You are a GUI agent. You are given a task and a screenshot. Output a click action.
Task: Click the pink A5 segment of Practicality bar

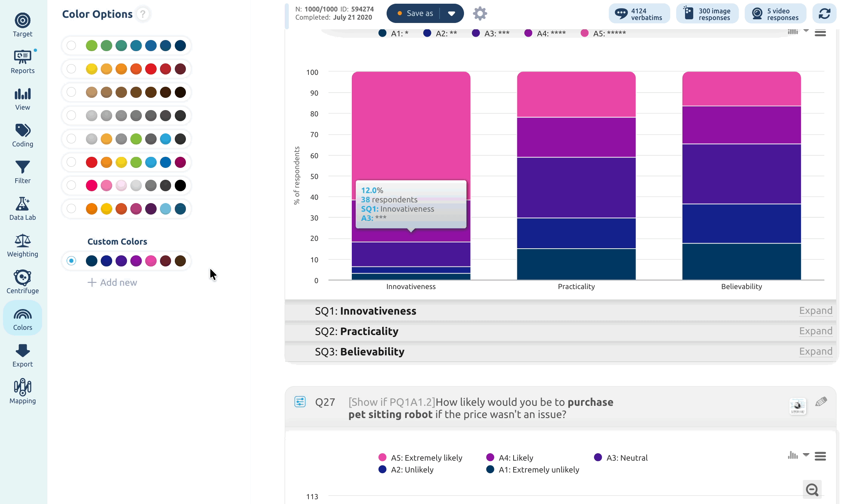tap(576, 94)
